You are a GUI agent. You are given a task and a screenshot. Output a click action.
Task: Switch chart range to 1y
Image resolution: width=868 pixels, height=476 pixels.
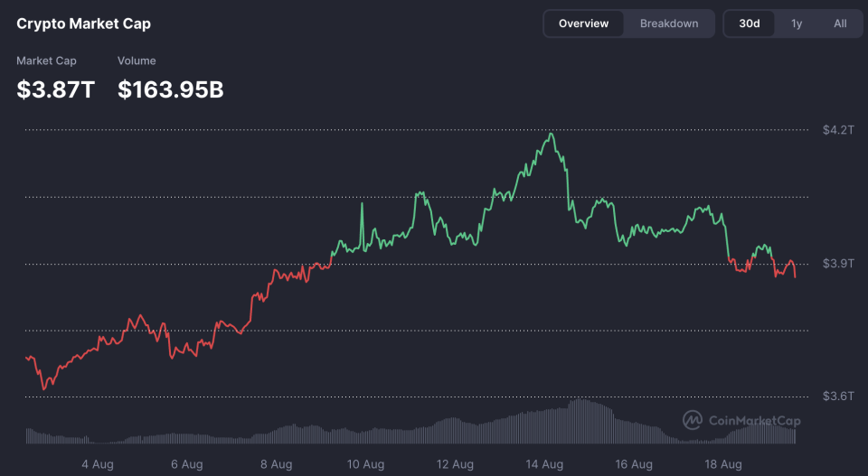pos(797,23)
